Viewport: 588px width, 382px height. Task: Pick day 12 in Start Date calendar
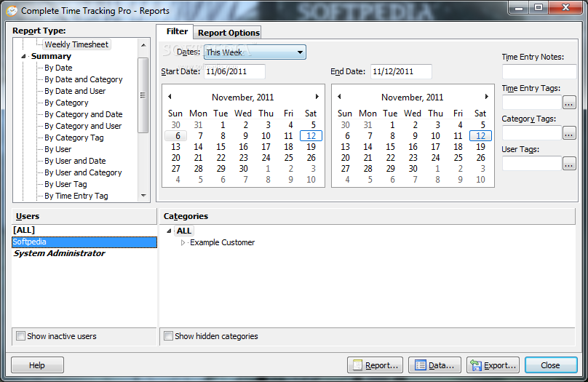(311, 136)
